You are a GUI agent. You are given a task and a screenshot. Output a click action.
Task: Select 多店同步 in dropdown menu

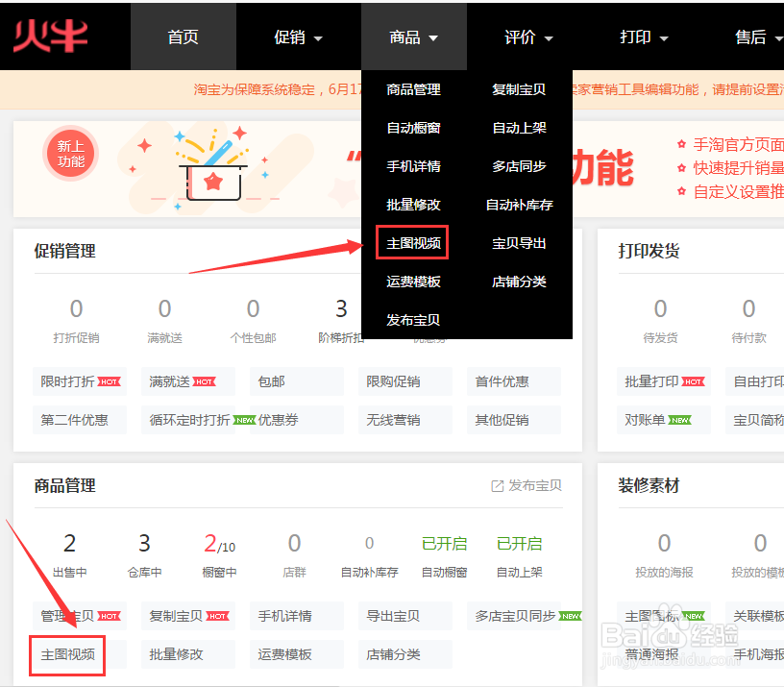click(x=519, y=166)
